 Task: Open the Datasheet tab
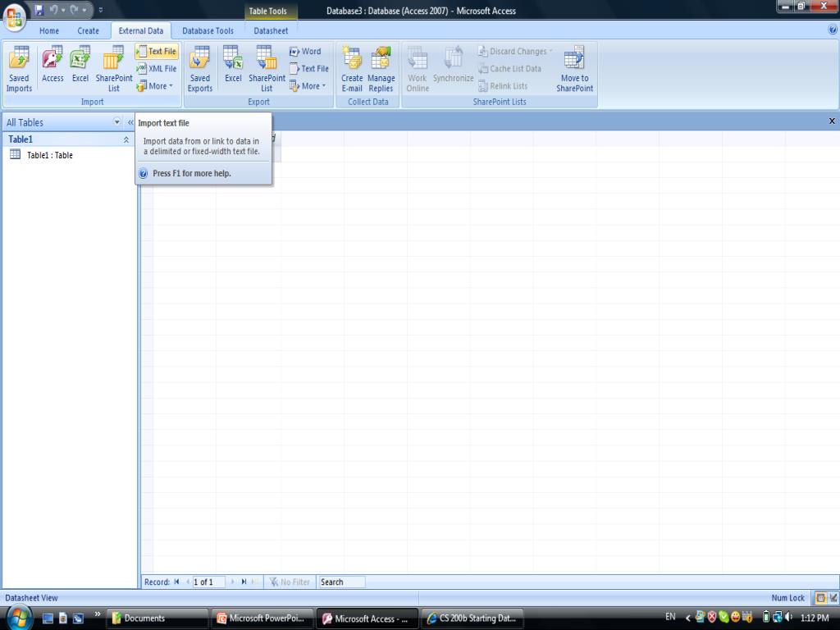point(271,31)
